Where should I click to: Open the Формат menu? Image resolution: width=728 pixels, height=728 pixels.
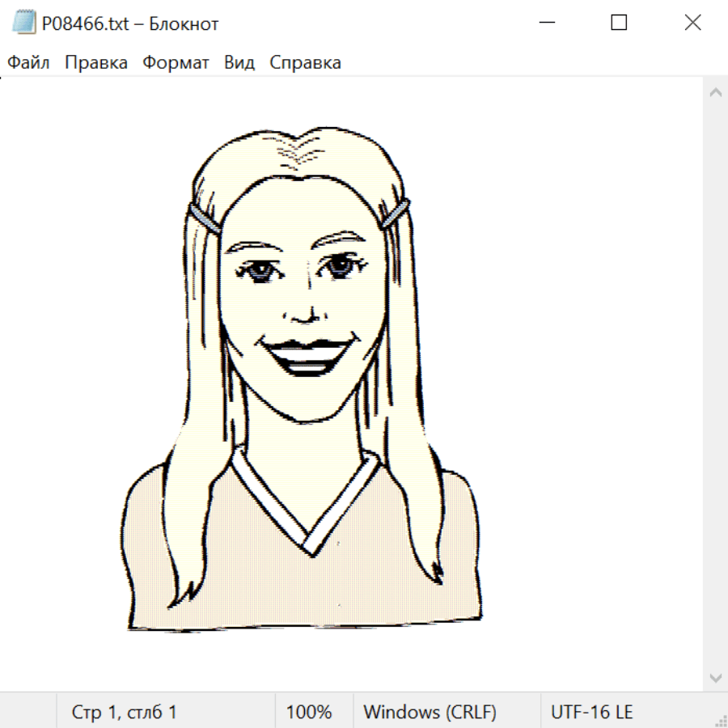tap(176, 63)
